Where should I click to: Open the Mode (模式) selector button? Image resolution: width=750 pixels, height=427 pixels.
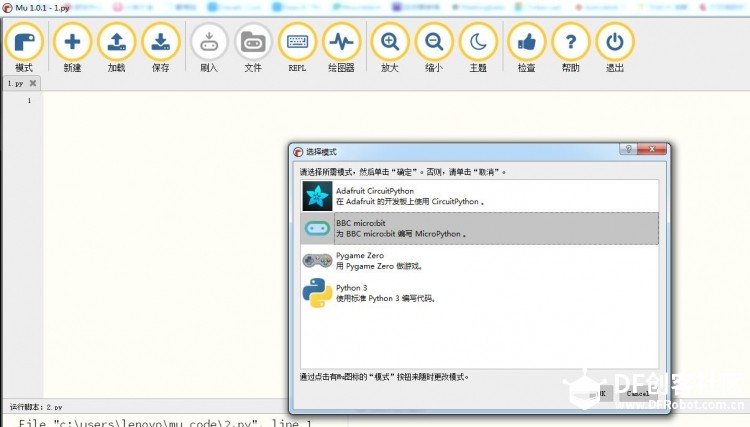24,47
